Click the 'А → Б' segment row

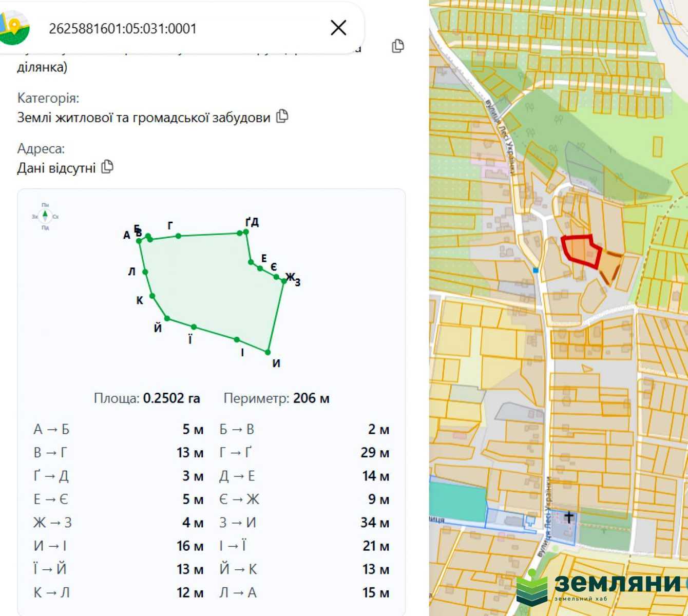coord(119,429)
